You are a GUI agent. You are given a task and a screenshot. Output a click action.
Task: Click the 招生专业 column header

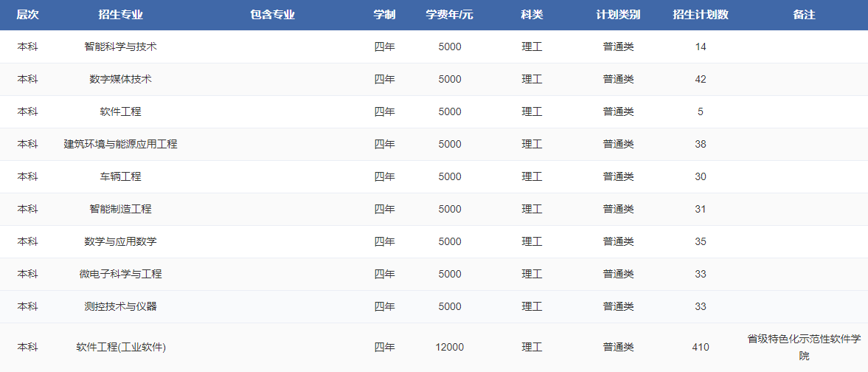tap(120, 15)
